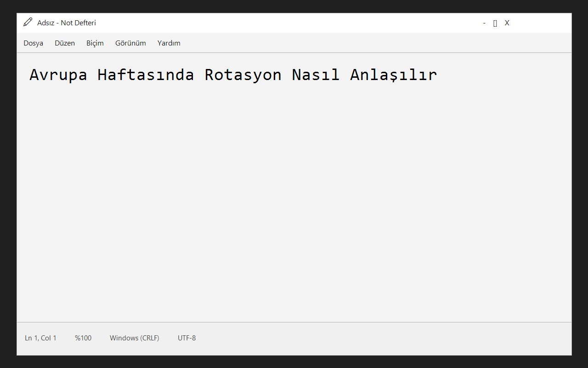The width and height of the screenshot is (588, 368).
Task: Maximize the Not Defteri window
Action: coord(495,23)
